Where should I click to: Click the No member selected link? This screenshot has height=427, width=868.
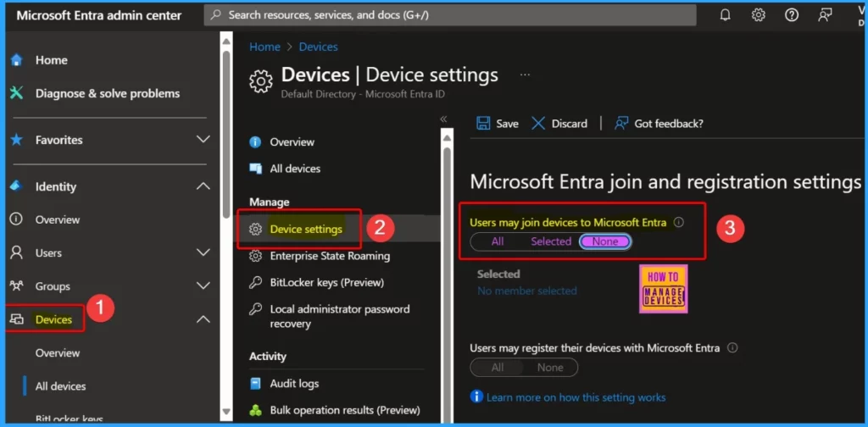tap(527, 291)
